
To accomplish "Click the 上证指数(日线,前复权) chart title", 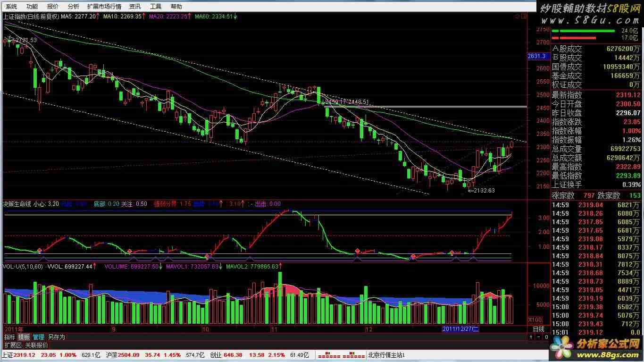I will (x=31, y=16).
